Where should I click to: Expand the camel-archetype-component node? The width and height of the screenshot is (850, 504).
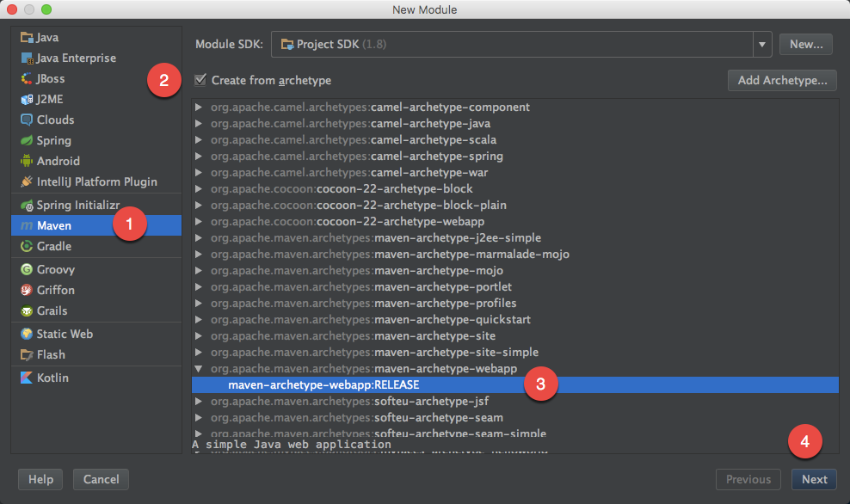click(199, 108)
